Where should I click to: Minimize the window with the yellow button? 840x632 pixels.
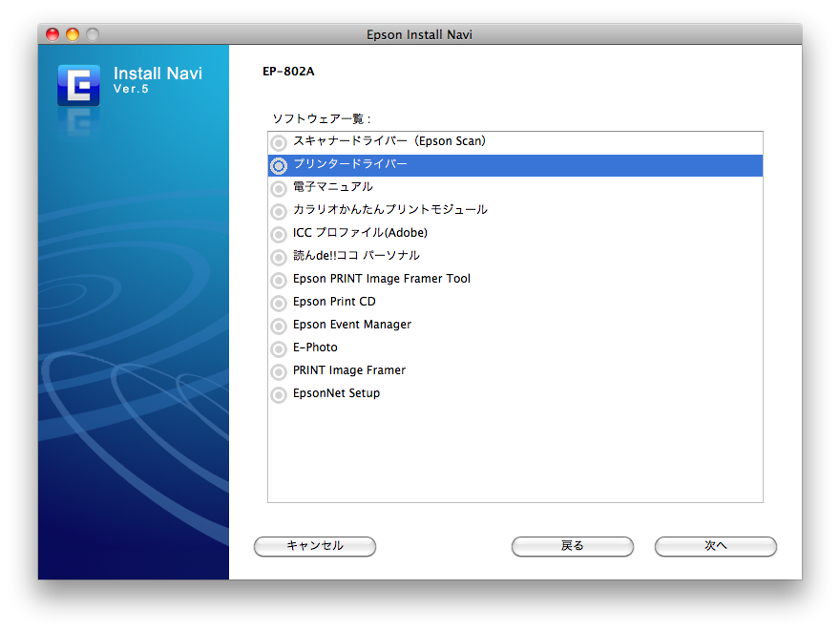coord(73,34)
